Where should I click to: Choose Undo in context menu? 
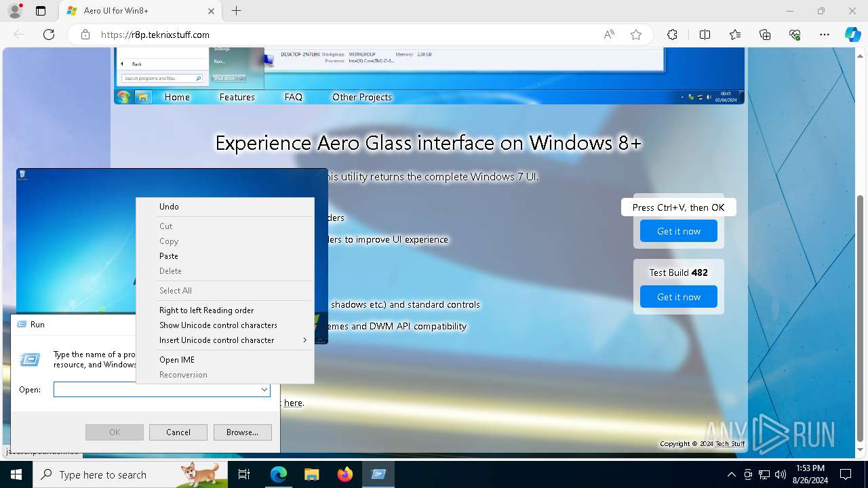[225, 207]
